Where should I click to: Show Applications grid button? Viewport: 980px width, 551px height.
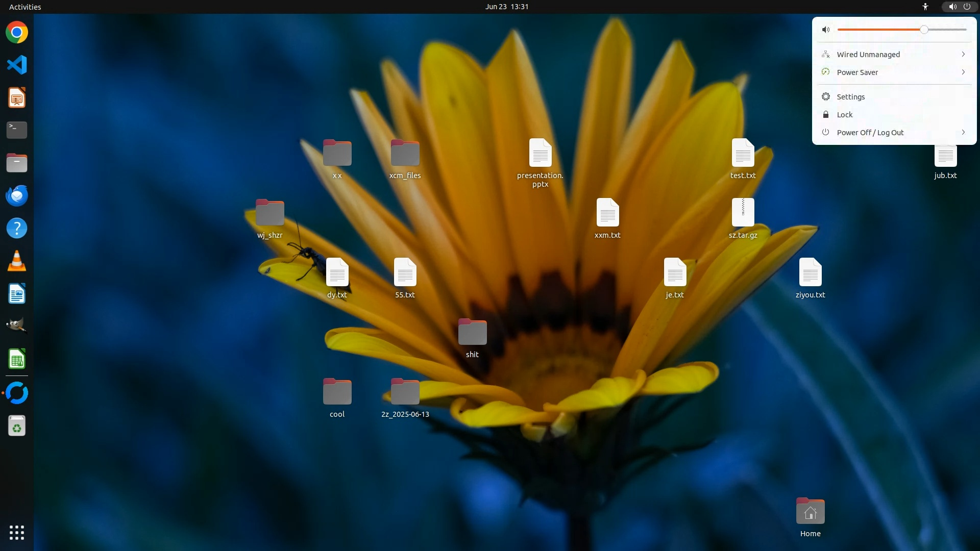point(17,532)
